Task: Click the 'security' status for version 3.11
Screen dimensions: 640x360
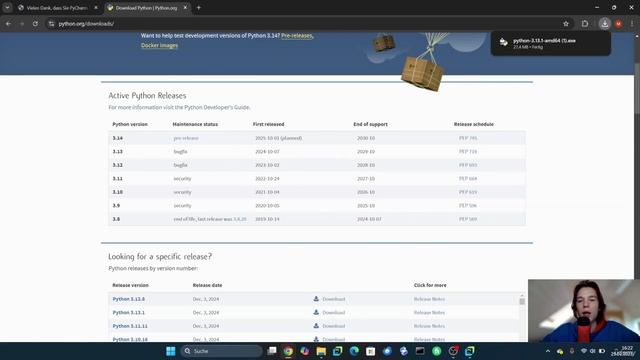Action: coord(182,178)
